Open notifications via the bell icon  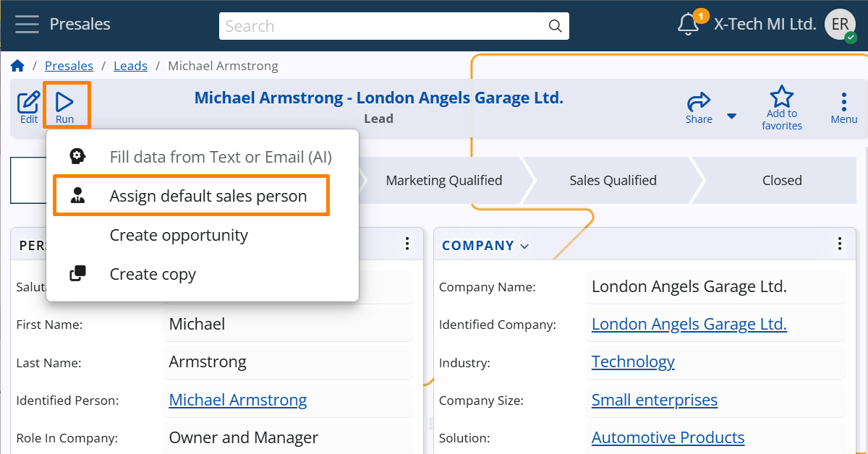tap(688, 24)
